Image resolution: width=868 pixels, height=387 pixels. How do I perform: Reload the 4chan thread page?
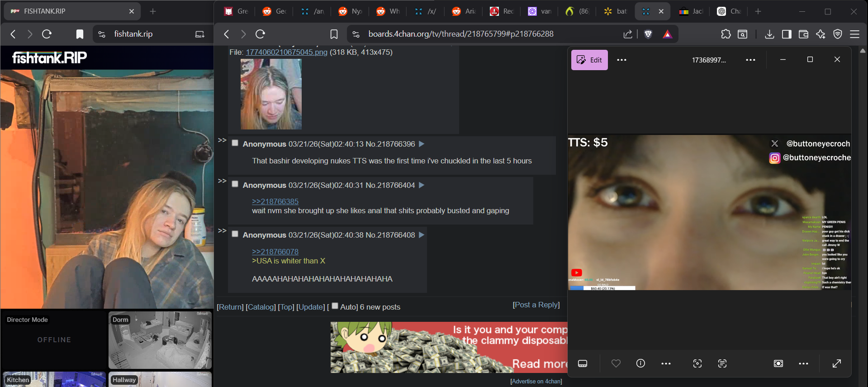pos(260,34)
